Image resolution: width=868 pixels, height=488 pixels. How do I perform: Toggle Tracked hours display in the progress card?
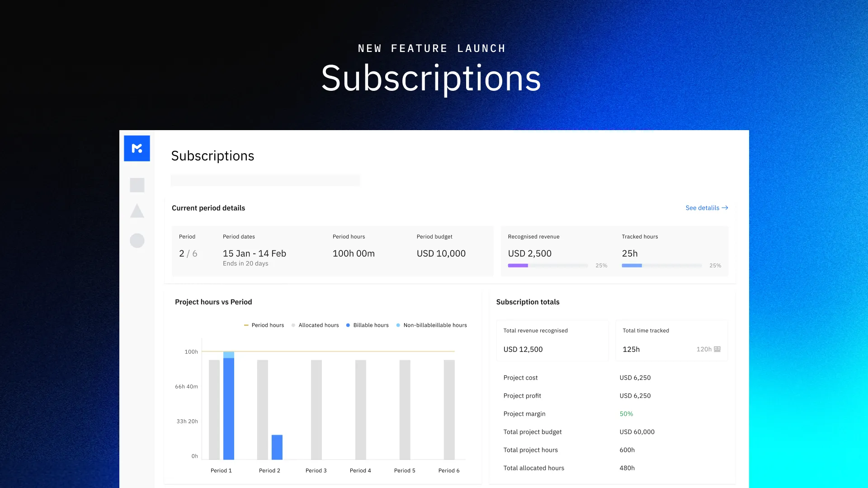[x=661, y=266]
